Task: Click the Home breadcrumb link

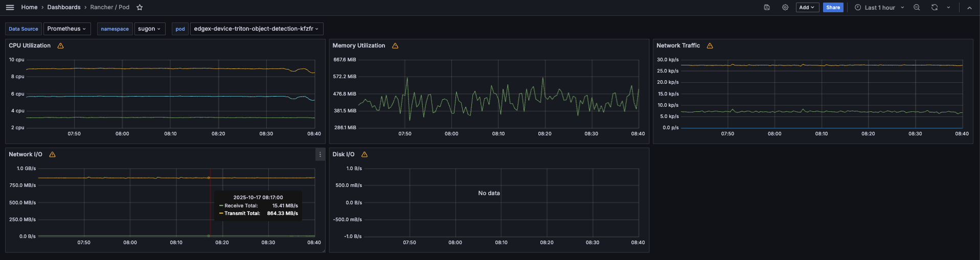Action: [x=29, y=7]
